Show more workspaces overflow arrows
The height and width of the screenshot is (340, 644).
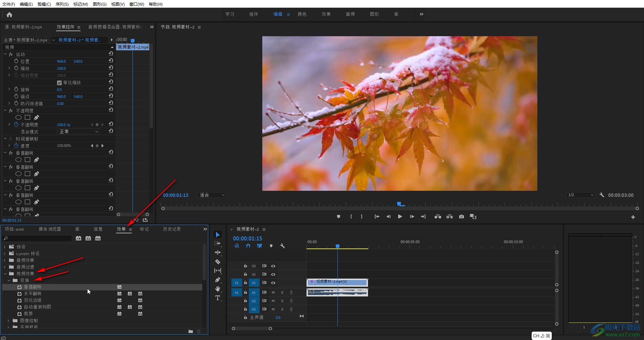(422, 14)
